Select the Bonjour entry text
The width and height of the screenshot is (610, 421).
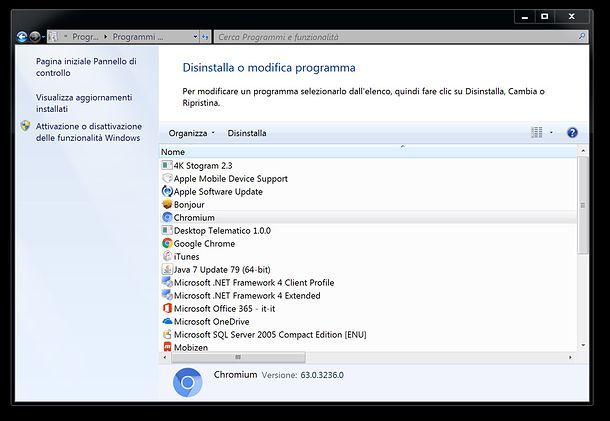(189, 205)
